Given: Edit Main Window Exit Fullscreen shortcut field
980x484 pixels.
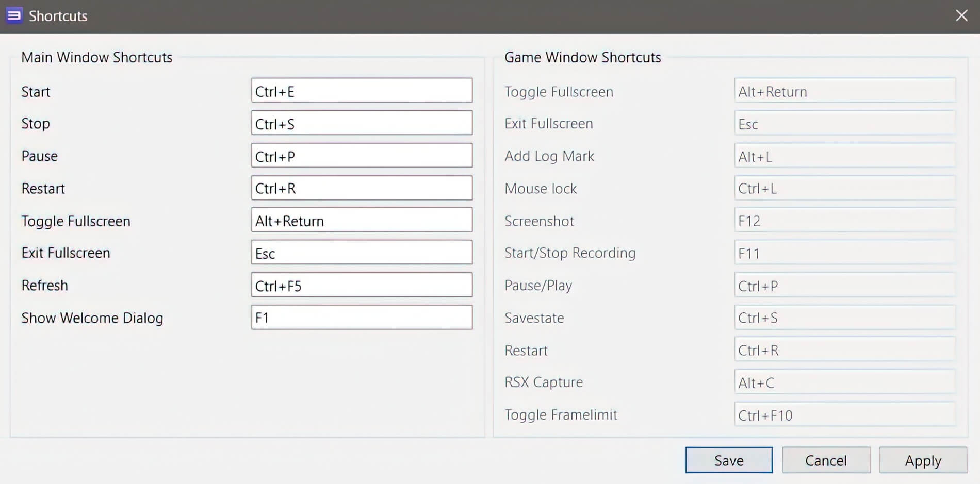Looking at the screenshot, I should [x=362, y=252].
